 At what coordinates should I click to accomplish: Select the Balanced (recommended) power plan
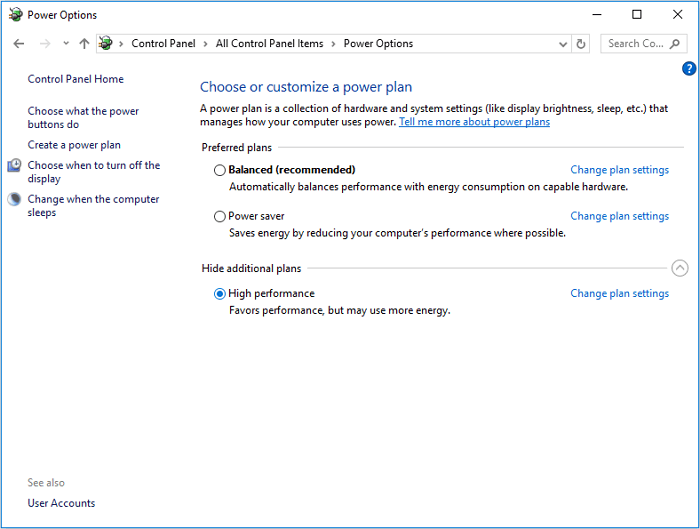point(220,170)
